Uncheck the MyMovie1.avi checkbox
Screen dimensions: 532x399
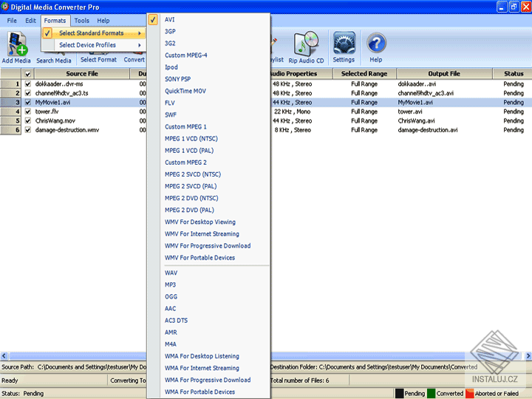[28, 102]
